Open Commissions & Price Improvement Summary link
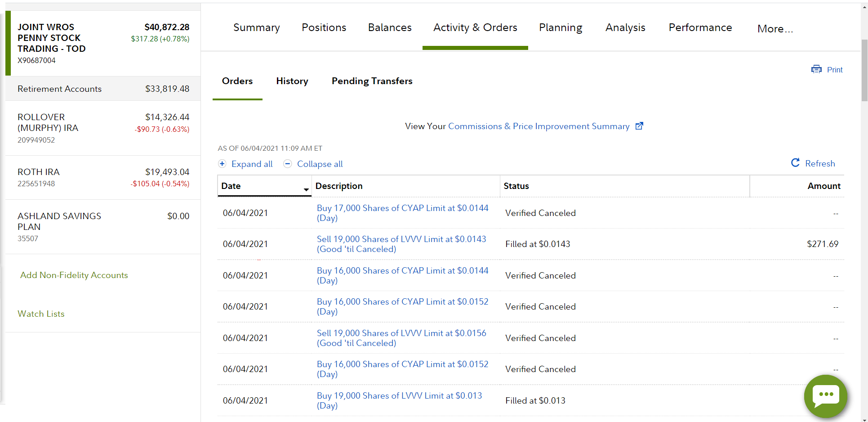Image resolution: width=868 pixels, height=422 pixels. 539,126
